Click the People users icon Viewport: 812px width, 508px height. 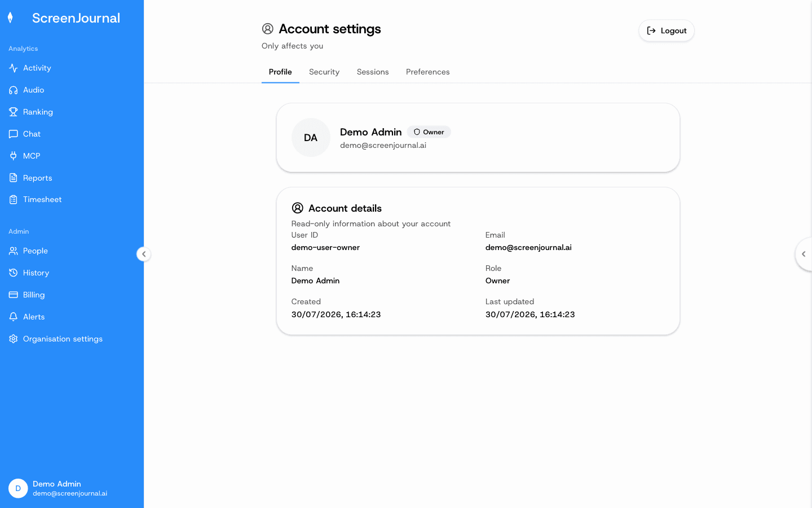[x=14, y=251]
